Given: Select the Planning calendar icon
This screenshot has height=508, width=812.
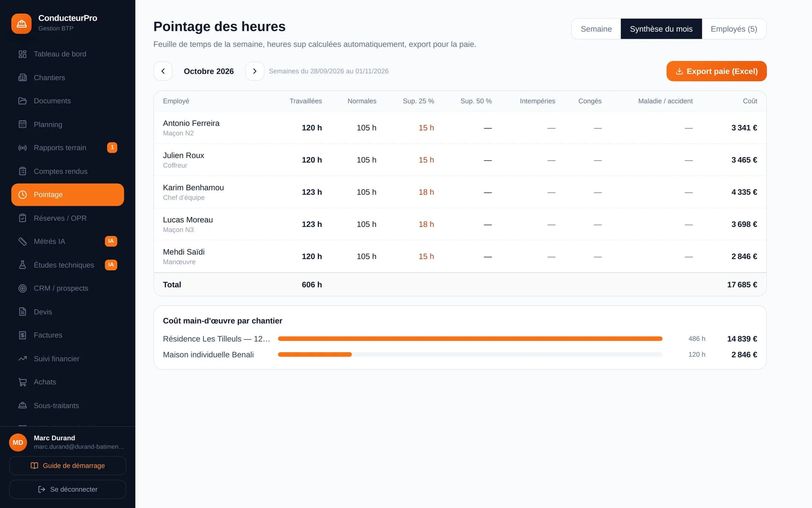Looking at the screenshot, I should [x=23, y=124].
